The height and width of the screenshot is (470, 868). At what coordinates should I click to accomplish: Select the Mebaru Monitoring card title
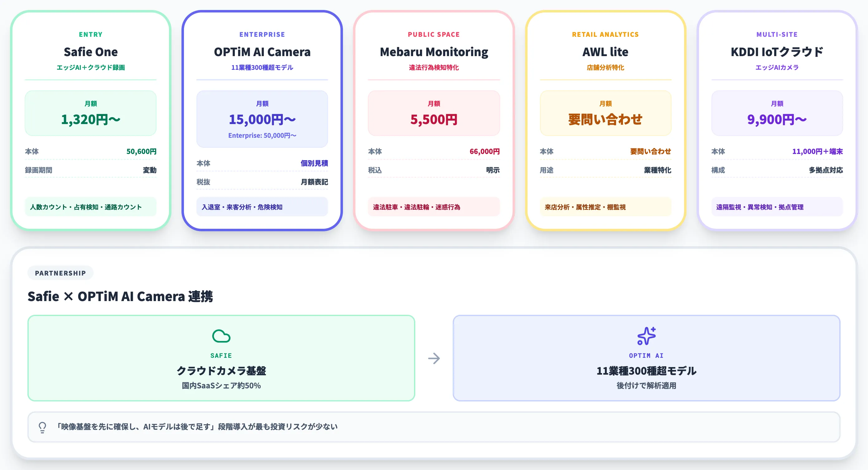click(434, 52)
